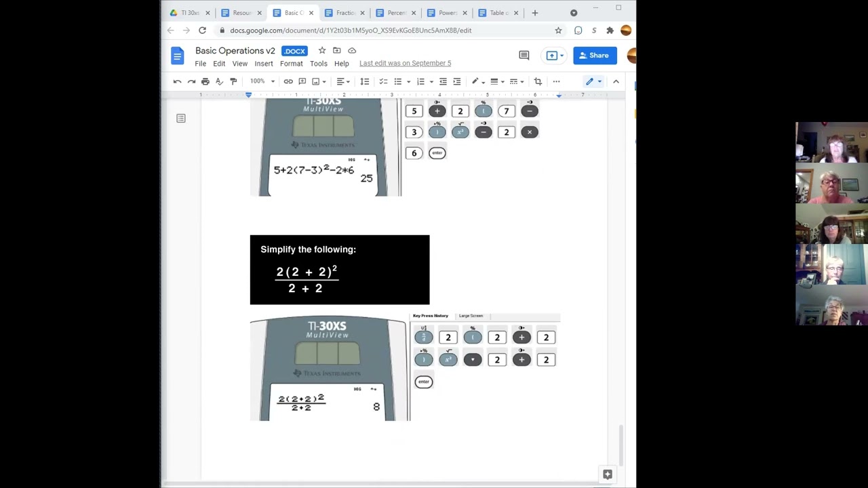868x488 pixels.
Task: Click the Add comment toolbar icon
Action: coord(302,81)
